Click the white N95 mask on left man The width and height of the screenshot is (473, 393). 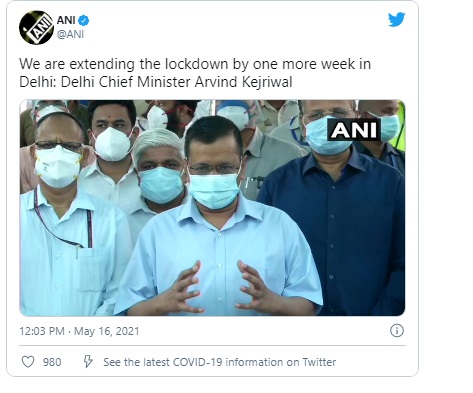point(58,167)
